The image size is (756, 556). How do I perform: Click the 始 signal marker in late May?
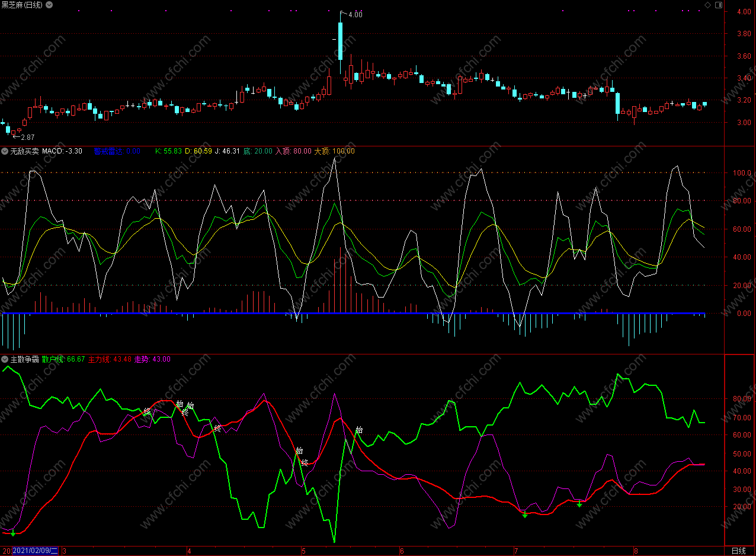(358, 430)
